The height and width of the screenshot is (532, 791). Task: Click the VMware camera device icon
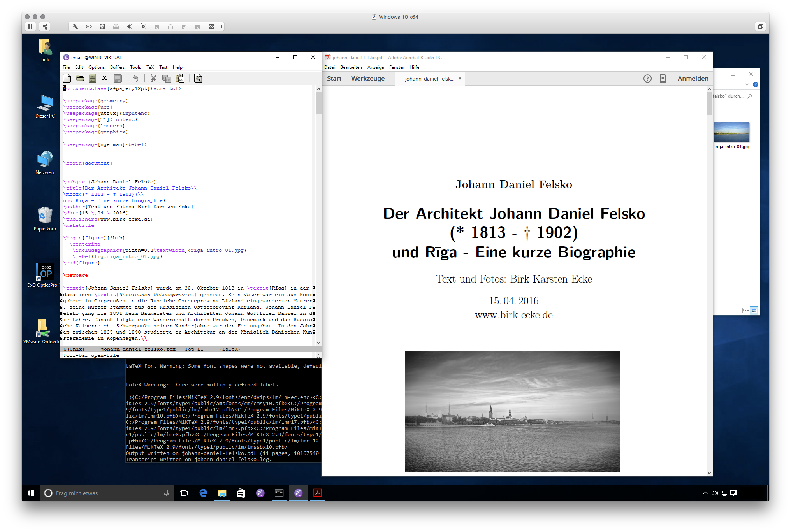click(x=143, y=26)
